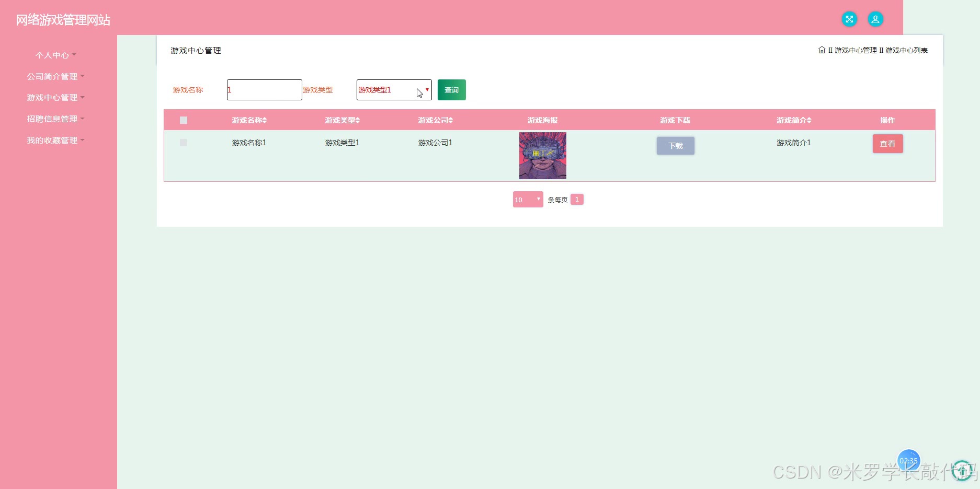Open the 游戏类型 dropdown showing 游戏类型1
The image size is (980, 489).
pyautogui.click(x=394, y=90)
